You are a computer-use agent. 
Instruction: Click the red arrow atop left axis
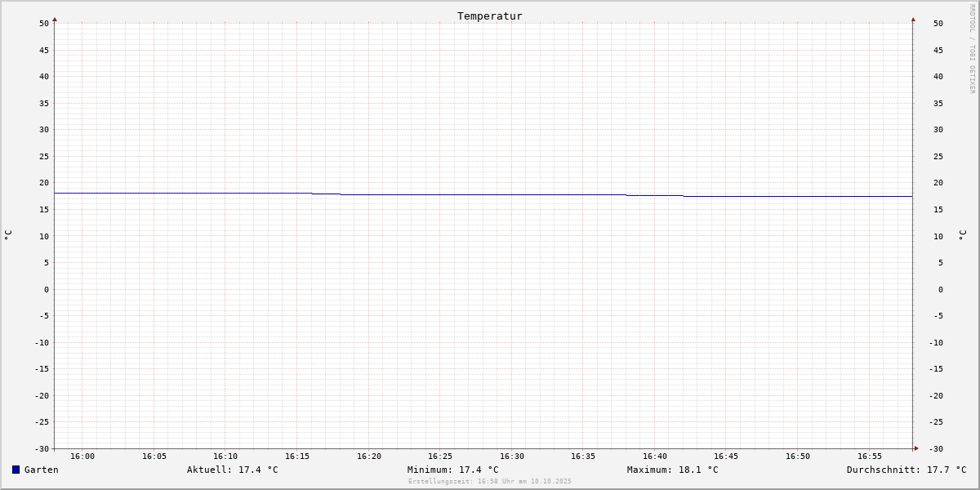(55, 19)
